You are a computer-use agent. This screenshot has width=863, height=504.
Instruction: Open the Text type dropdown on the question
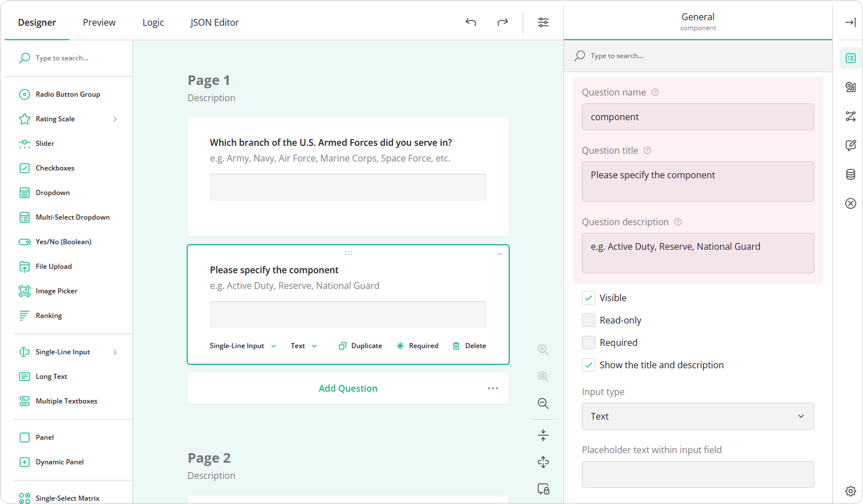tap(303, 345)
